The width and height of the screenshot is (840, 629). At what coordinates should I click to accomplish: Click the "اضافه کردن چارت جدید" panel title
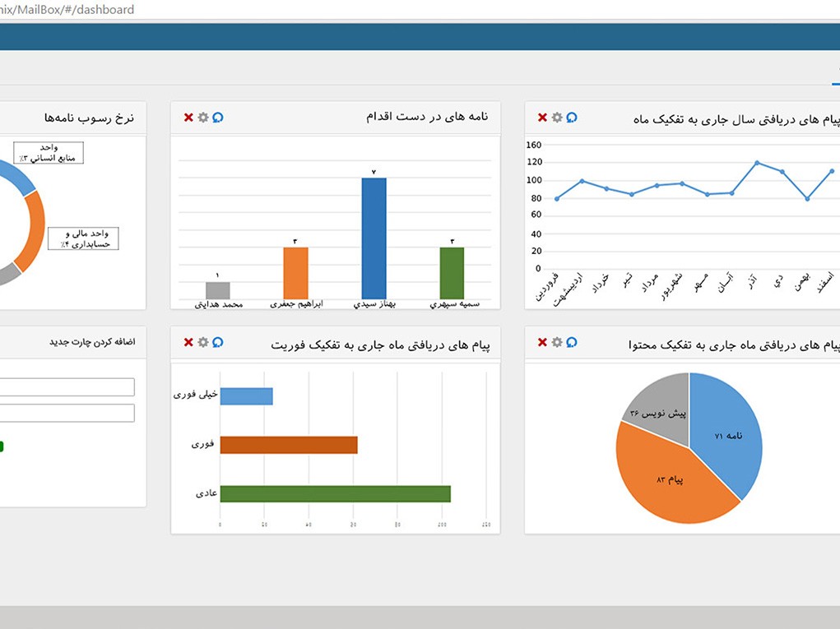click(x=92, y=342)
